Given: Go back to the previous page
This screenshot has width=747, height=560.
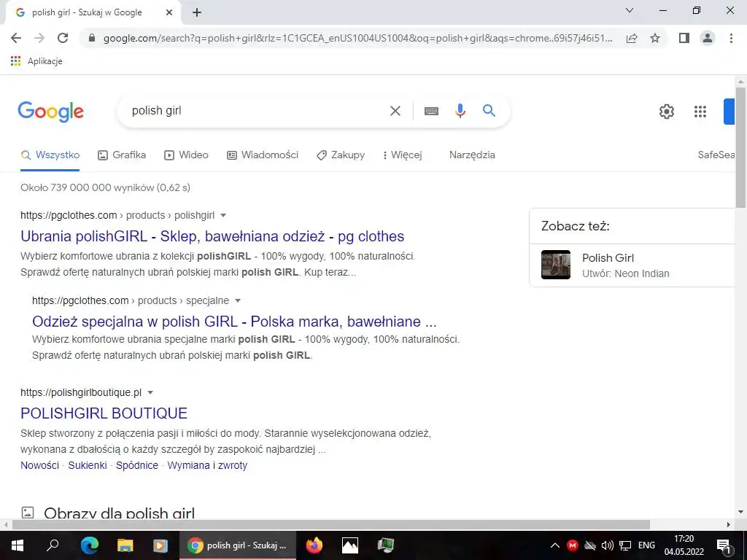Looking at the screenshot, I should (16, 38).
